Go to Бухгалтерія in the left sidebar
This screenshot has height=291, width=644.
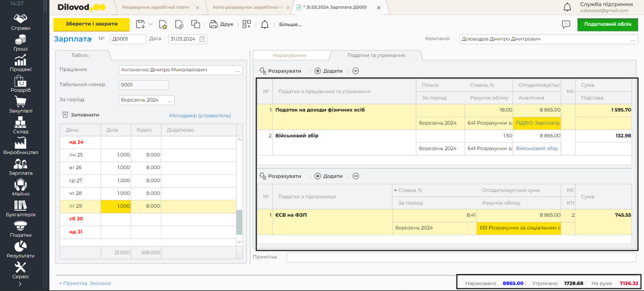[20, 209]
